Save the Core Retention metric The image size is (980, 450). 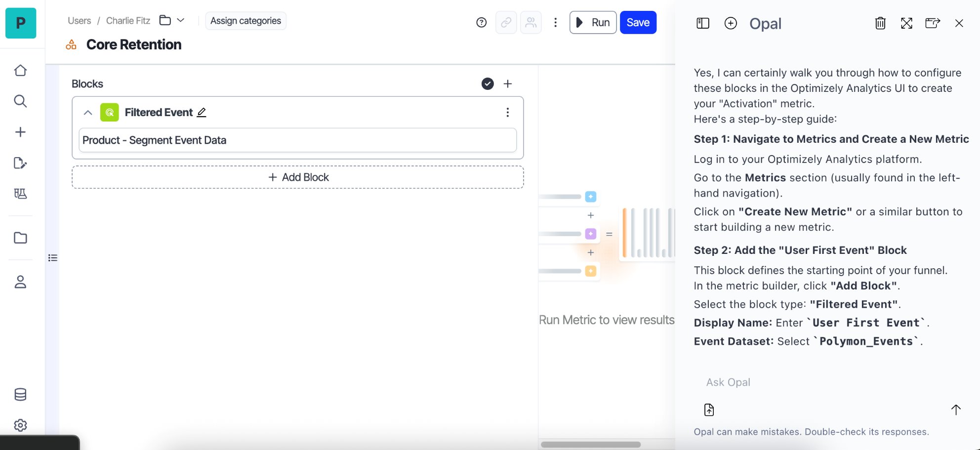pyautogui.click(x=638, y=22)
